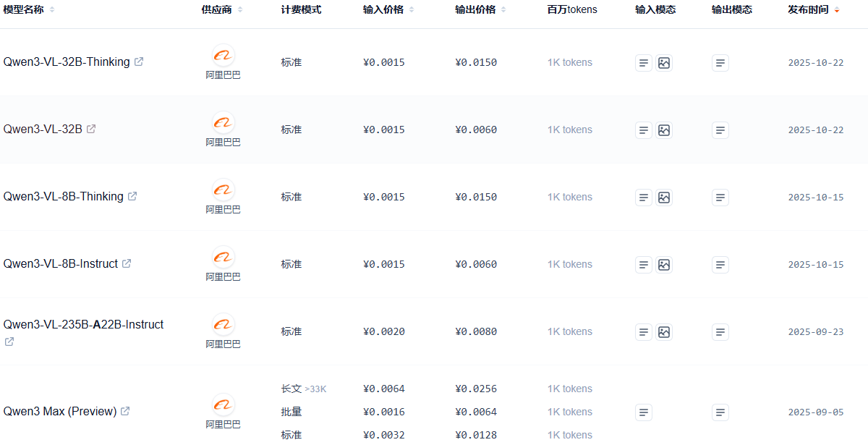Screen dimensions: 868x445
Task: Click text input modality icon for Qwen3-VL-235B-A22B-Instruct
Action: (644, 332)
